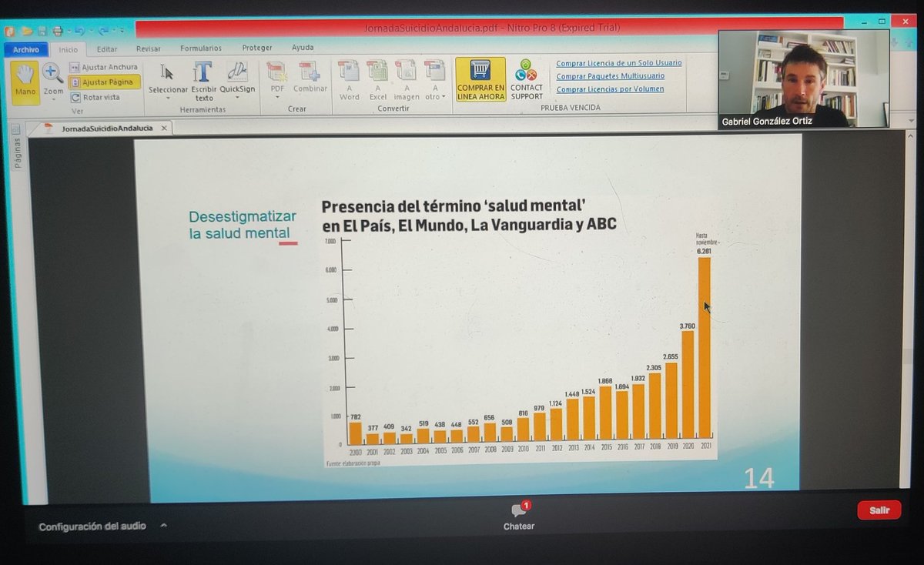Activate the Seleccionar cursor tool
Image resolution: width=924 pixels, height=565 pixels.
[x=168, y=82]
